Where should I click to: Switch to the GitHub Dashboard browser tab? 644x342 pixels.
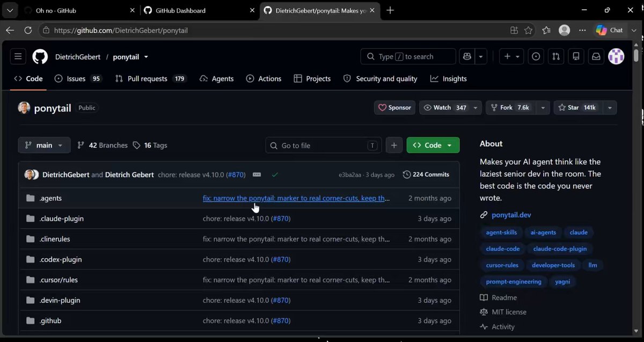[x=200, y=10]
